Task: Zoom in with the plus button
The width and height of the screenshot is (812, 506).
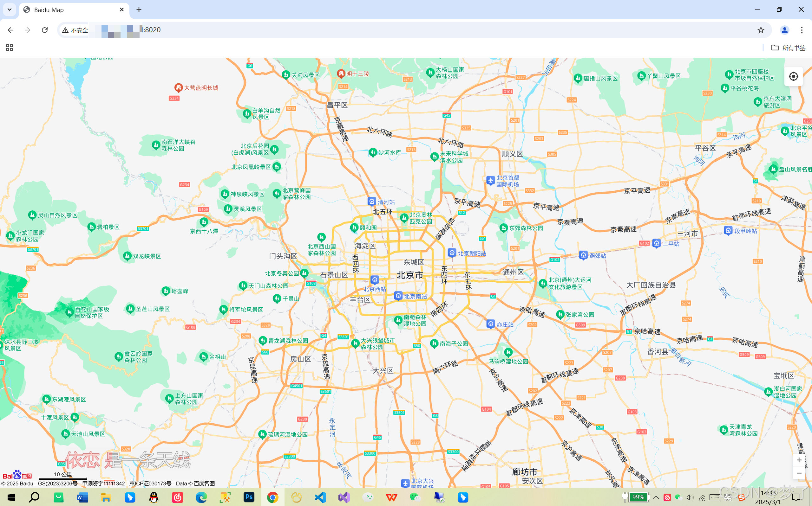Action: pyautogui.click(x=799, y=460)
